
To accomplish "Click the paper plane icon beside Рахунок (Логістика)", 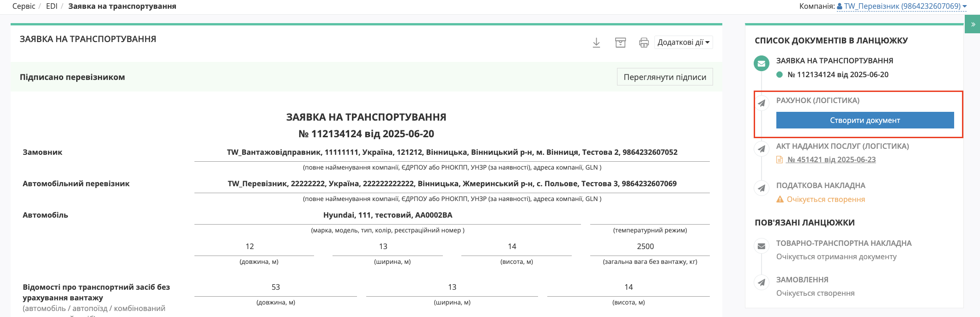I will [762, 103].
